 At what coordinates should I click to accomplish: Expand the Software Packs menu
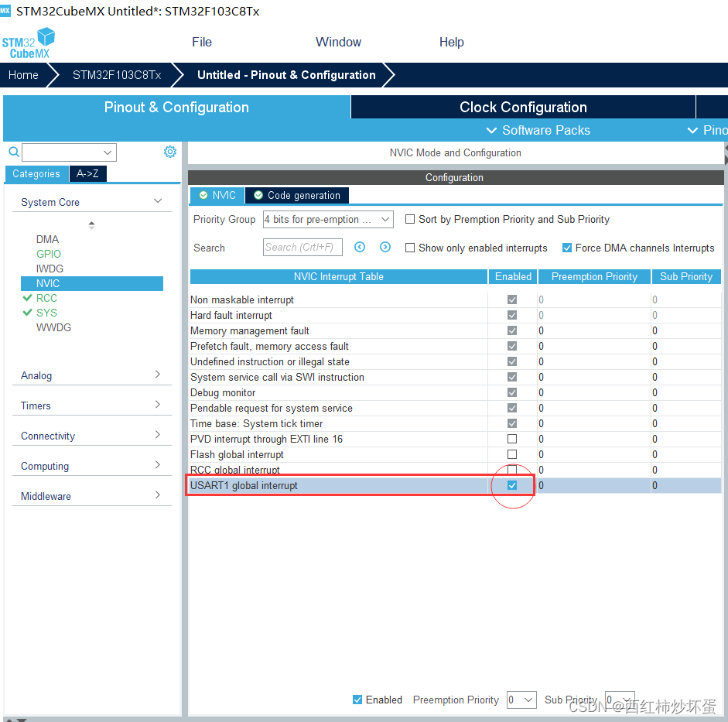coord(538,131)
